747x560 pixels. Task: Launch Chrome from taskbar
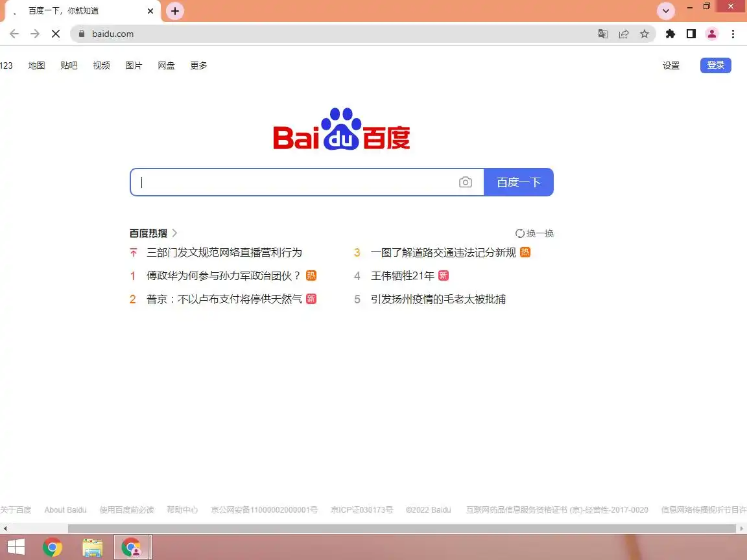click(x=53, y=547)
